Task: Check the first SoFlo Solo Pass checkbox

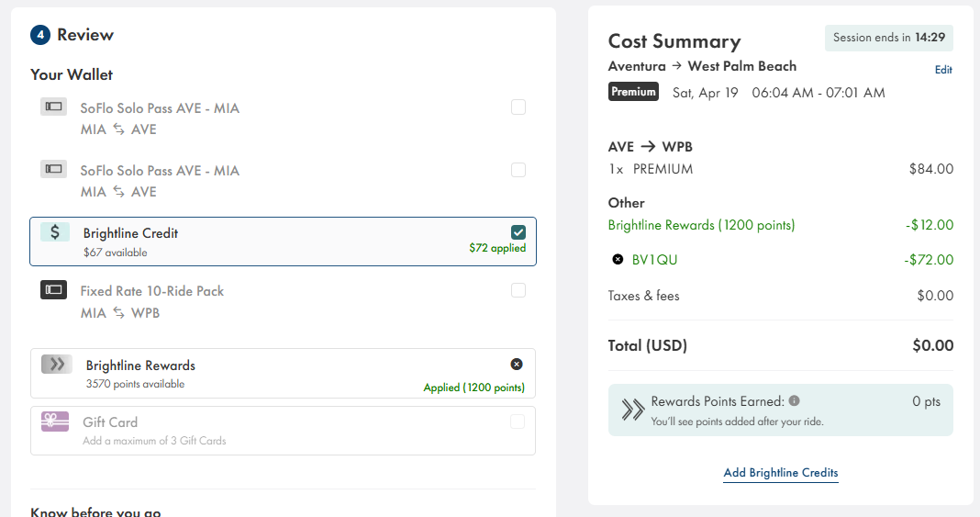Action: [518, 107]
